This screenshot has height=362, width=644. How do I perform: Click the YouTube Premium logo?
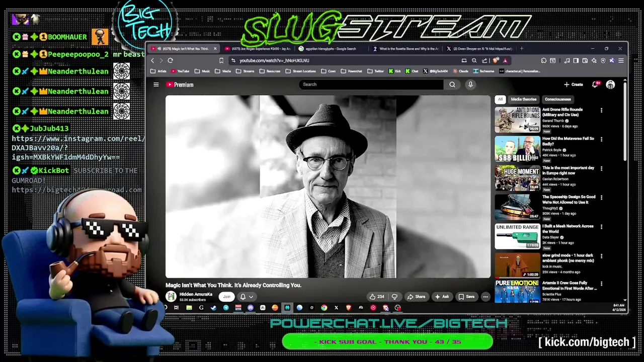tap(180, 84)
